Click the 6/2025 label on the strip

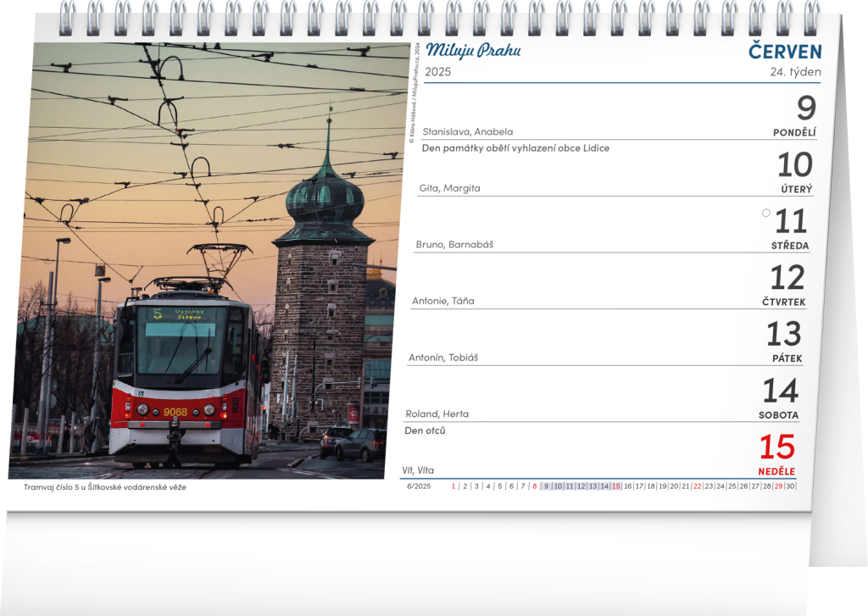pyautogui.click(x=419, y=486)
